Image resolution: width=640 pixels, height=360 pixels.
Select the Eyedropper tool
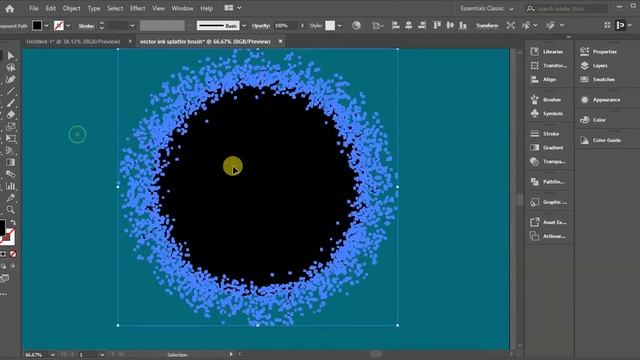coord(11,198)
